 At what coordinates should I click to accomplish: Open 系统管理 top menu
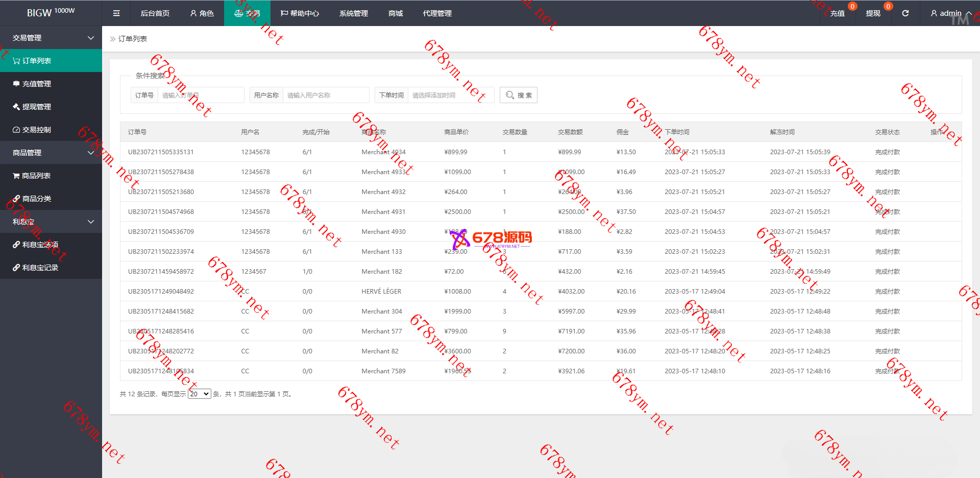click(x=353, y=13)
